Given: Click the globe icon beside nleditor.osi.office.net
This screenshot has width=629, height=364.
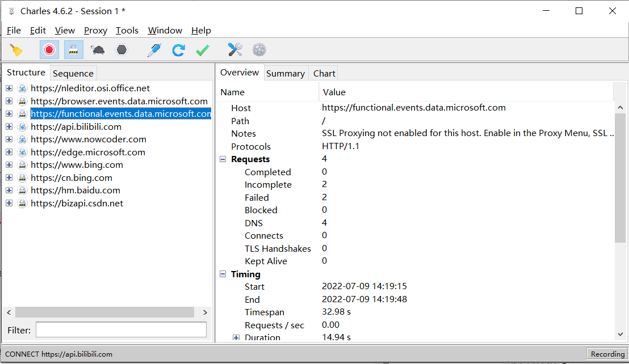Looking at the screenshot, I should [23, 88].
